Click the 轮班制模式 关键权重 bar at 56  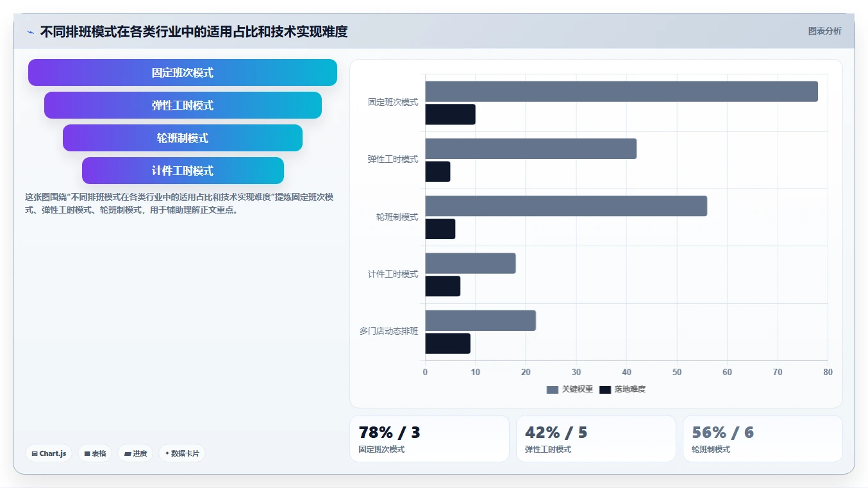(x=566, y=206)
